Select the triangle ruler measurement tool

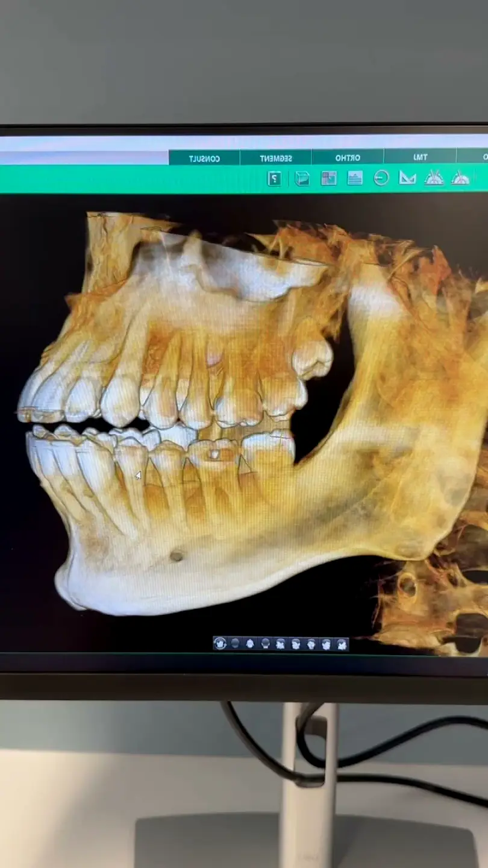click(408, 178)
